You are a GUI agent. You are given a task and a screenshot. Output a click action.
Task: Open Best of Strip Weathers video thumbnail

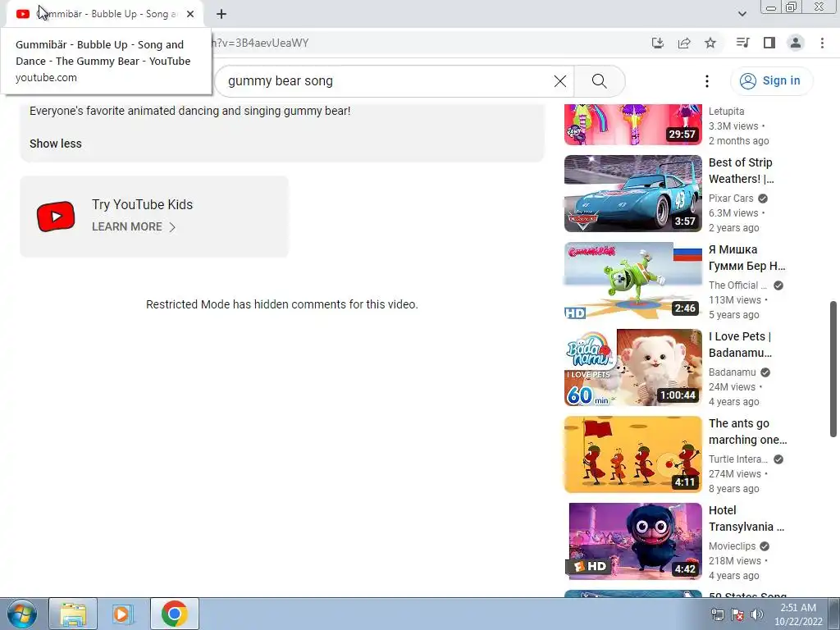632,194
